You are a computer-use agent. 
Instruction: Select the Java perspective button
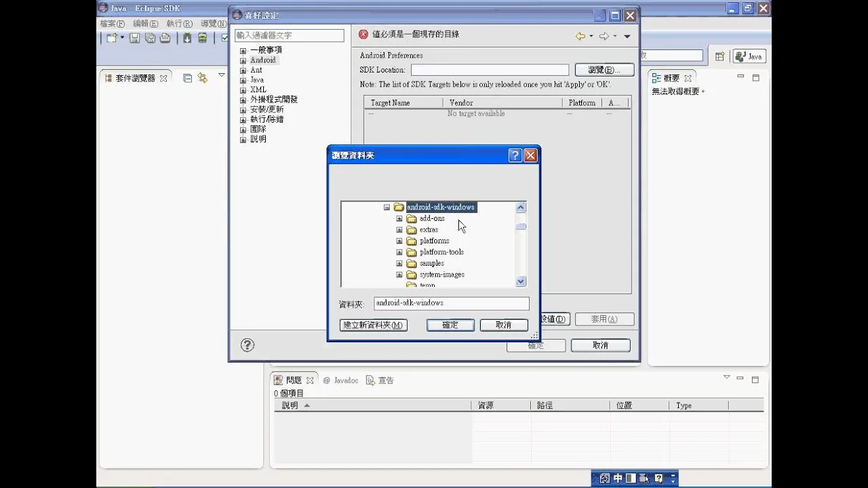coord(749,56)
